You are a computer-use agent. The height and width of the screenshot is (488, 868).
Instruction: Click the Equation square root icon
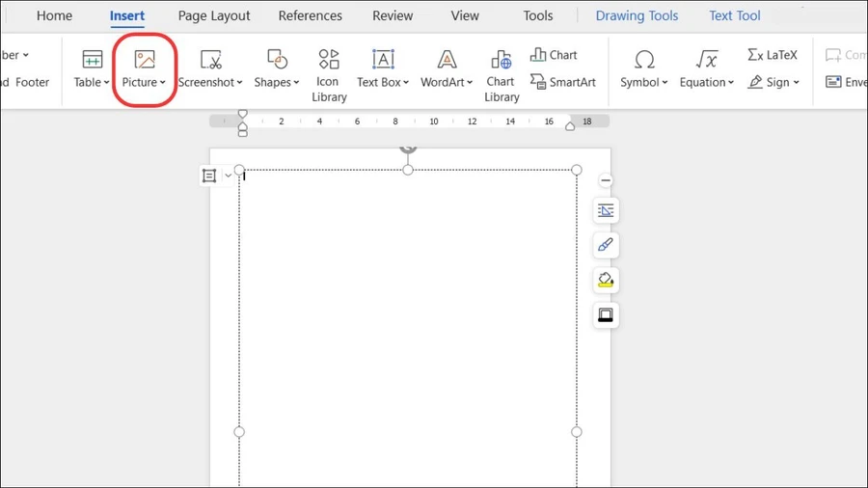(707, 59)
